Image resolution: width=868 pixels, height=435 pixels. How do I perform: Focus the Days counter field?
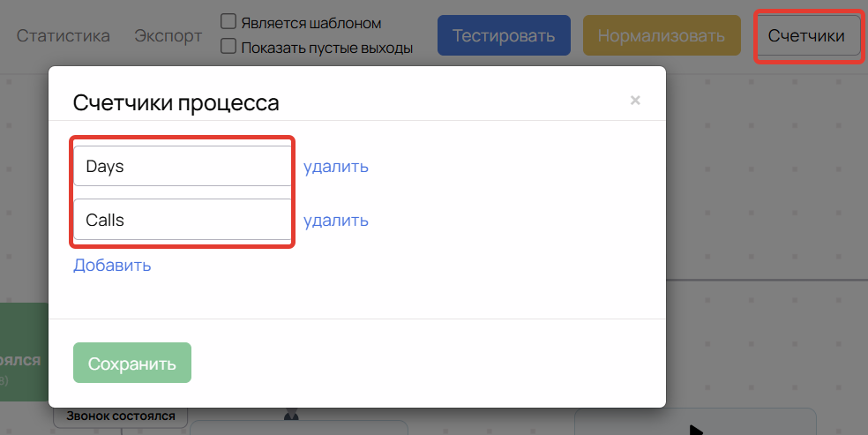(x=183, y=166)
